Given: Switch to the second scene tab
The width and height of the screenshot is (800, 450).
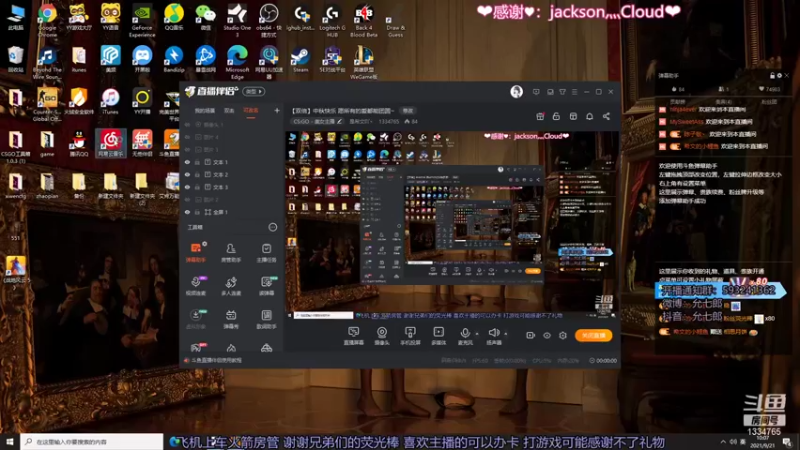Looking at the screenshot, I should [x=229, y=111].
